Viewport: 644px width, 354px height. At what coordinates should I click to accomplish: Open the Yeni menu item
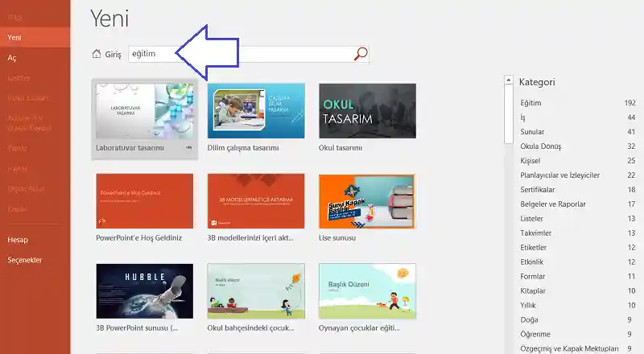click(35, 37)
